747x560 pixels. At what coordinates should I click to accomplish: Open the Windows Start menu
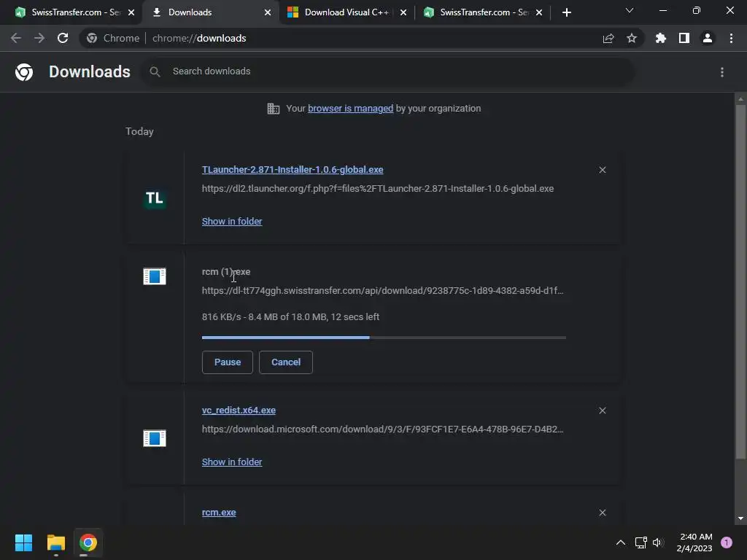click(x=23, y=542)
